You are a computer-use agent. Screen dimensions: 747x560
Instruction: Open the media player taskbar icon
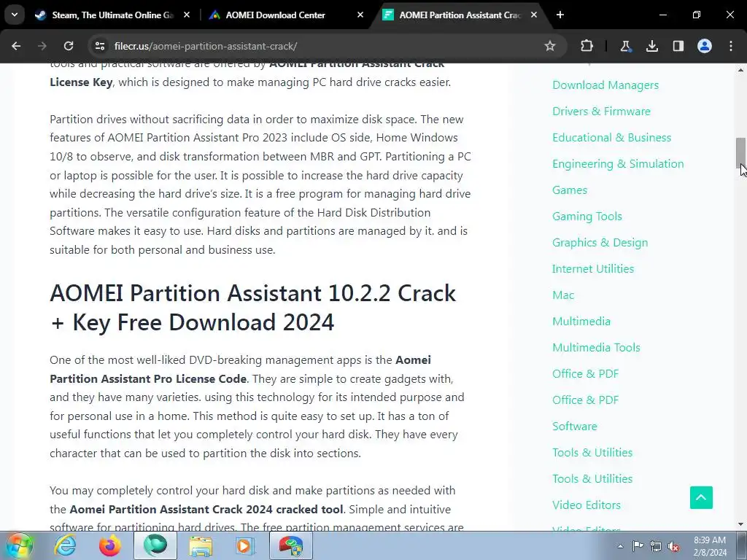[245, 545]
